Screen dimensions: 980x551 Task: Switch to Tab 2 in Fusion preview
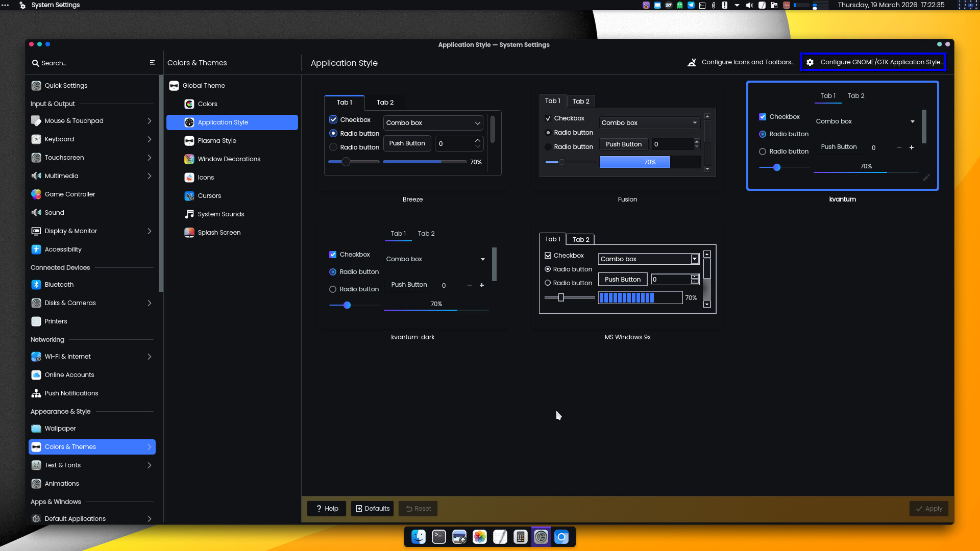[581, 101]
